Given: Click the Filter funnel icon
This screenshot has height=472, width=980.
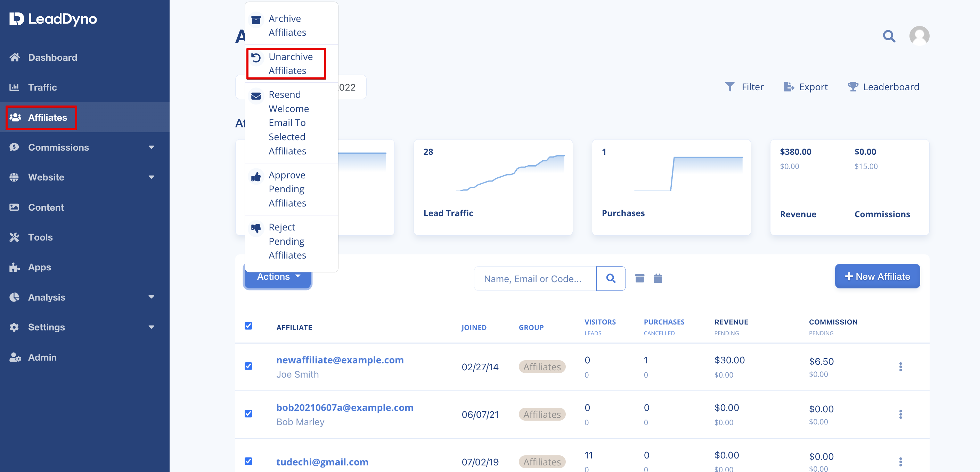Looking at the screenshot, I should [729, 87].
